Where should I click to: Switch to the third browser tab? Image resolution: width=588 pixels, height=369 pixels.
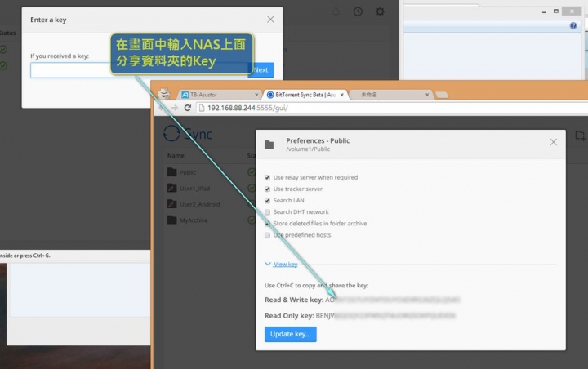coord(390,95)
